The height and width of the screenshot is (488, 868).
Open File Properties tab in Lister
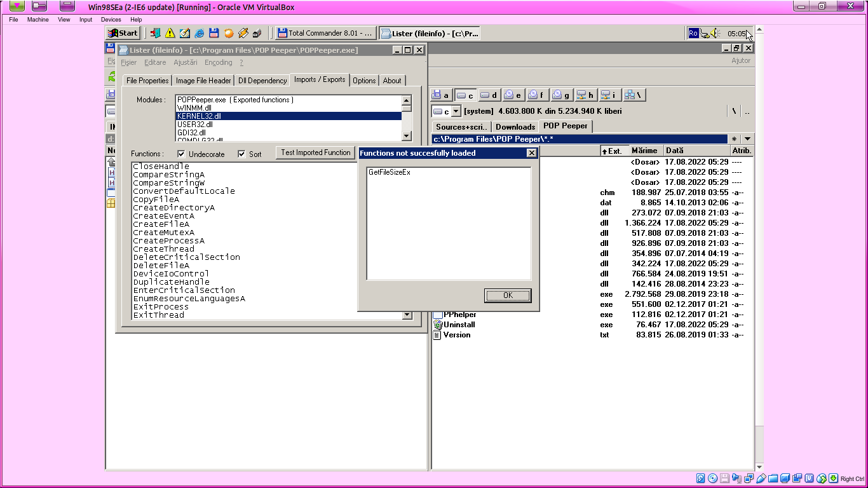[147, 81]
